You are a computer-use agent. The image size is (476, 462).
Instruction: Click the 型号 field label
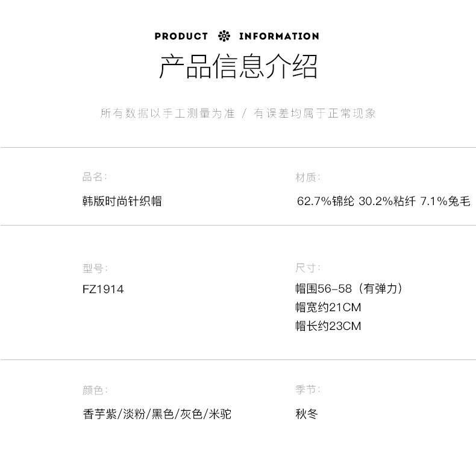[x=94, y=268]
